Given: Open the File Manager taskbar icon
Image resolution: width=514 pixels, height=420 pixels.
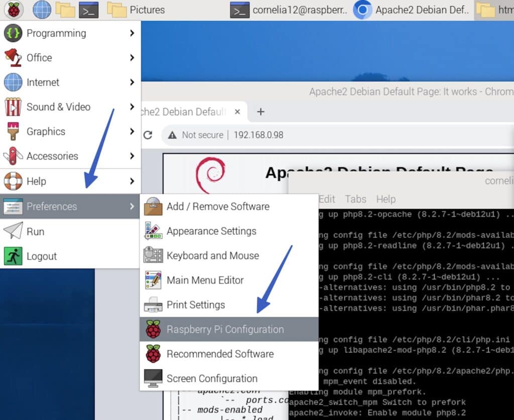Looking at the screenshot, I should coord(66,10).
